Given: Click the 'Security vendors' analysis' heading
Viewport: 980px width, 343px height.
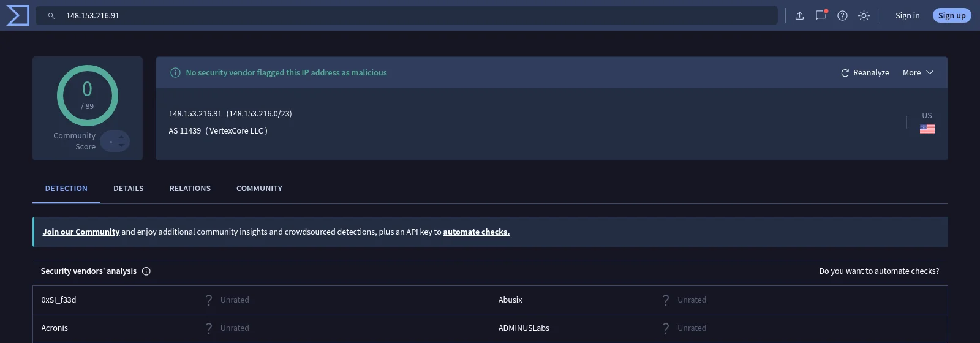Looking at the screenshot, I should click(89, 271).
